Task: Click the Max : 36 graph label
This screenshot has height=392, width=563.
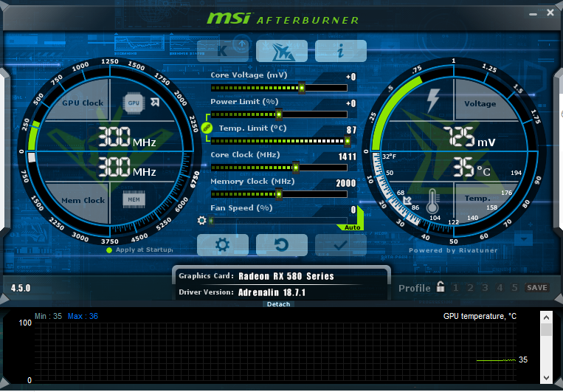Action: coord(83,316)
